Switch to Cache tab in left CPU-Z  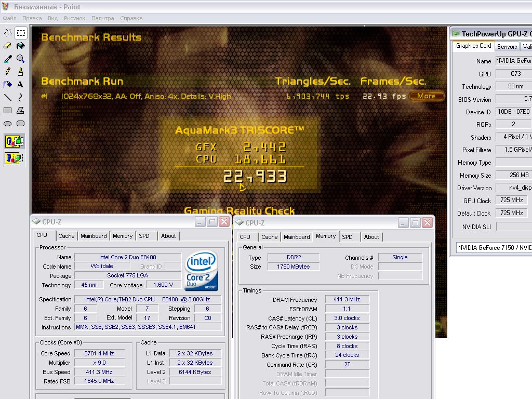tap(66, 236)
